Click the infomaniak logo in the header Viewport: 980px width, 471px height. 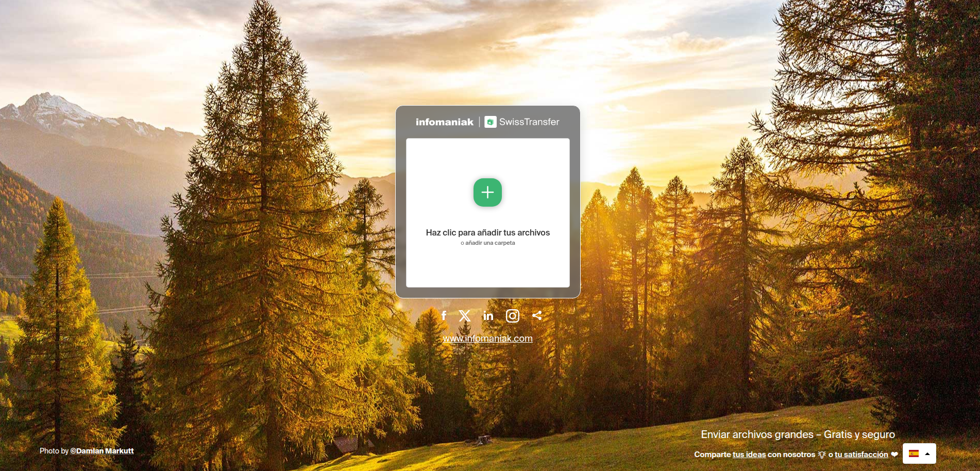(x=444, y=122)
